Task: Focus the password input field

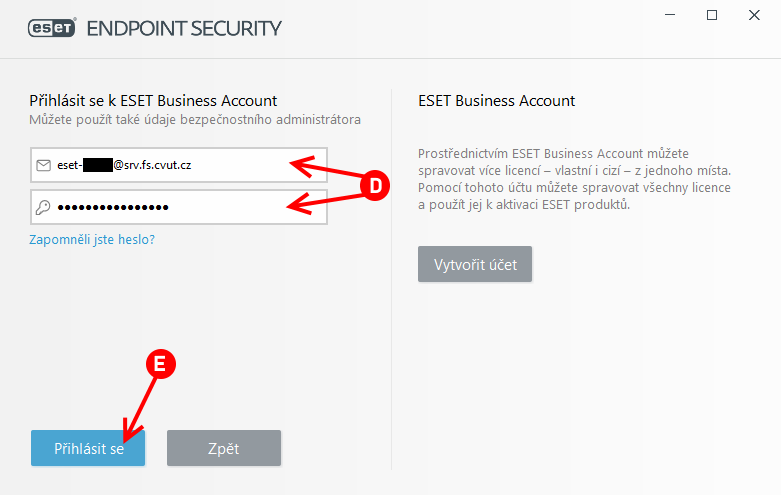Action: click(x=179, y=207)
